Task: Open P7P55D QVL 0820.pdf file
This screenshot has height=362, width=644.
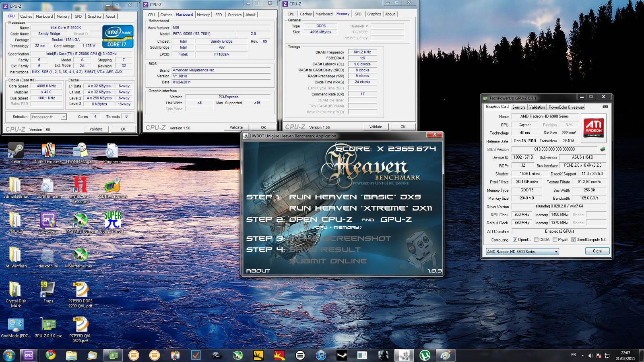Action: [80, 329]
